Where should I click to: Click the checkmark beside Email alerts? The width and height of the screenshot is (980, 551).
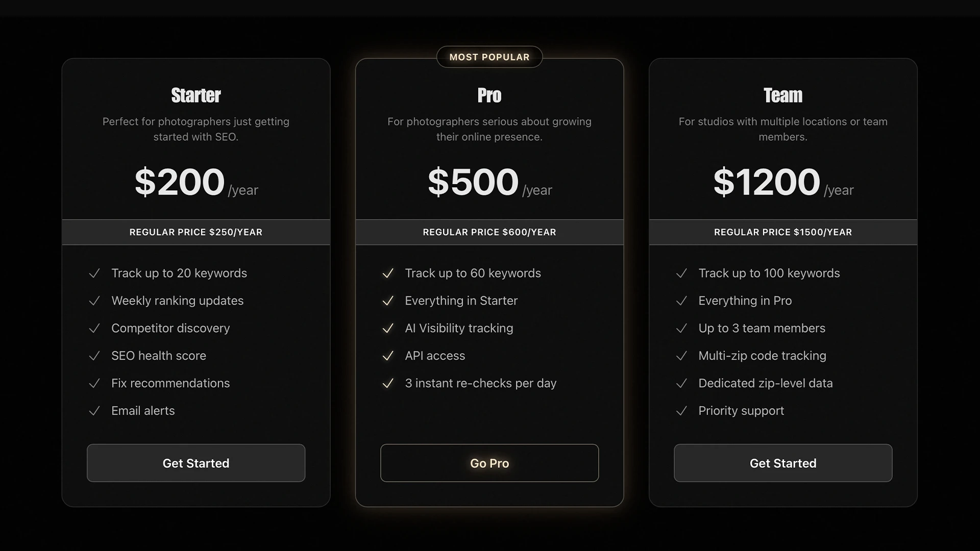94,411
